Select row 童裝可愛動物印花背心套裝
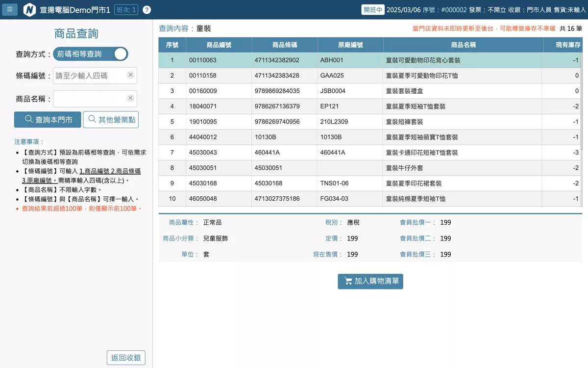Image resolution: width=588 pixels, height=368 pixels. 370,60
